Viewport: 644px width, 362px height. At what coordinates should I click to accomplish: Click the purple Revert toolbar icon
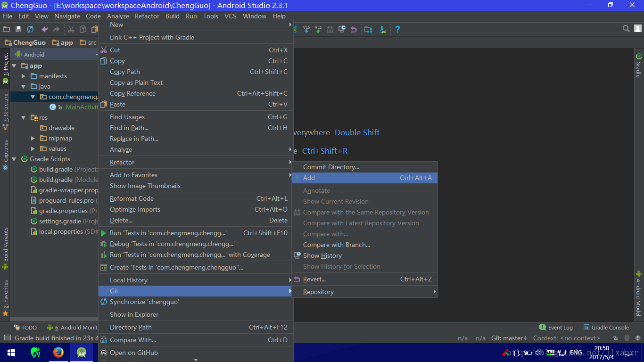354,29
